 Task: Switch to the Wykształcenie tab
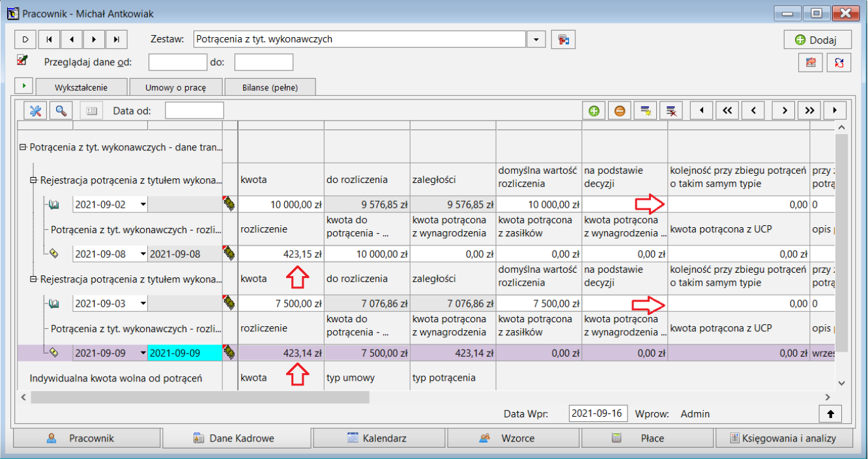81,87
